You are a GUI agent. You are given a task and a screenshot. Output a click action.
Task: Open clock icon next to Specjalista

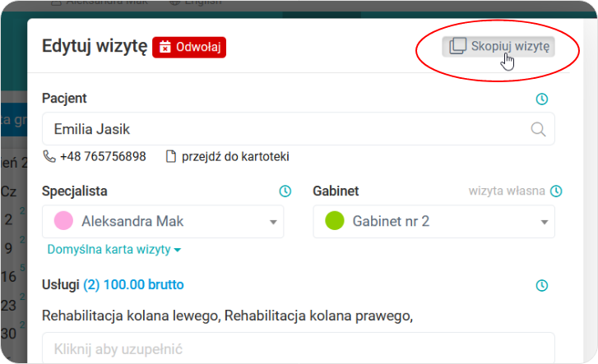pos(285,191)
